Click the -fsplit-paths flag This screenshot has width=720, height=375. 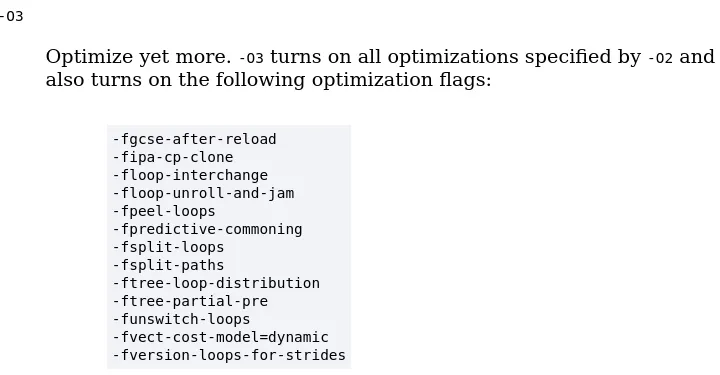coord(169,265)
